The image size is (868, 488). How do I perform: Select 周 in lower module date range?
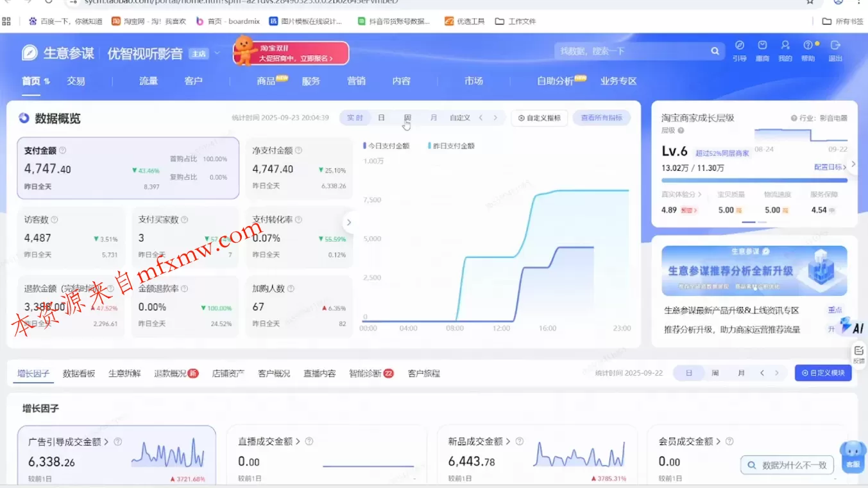point(715,373)
